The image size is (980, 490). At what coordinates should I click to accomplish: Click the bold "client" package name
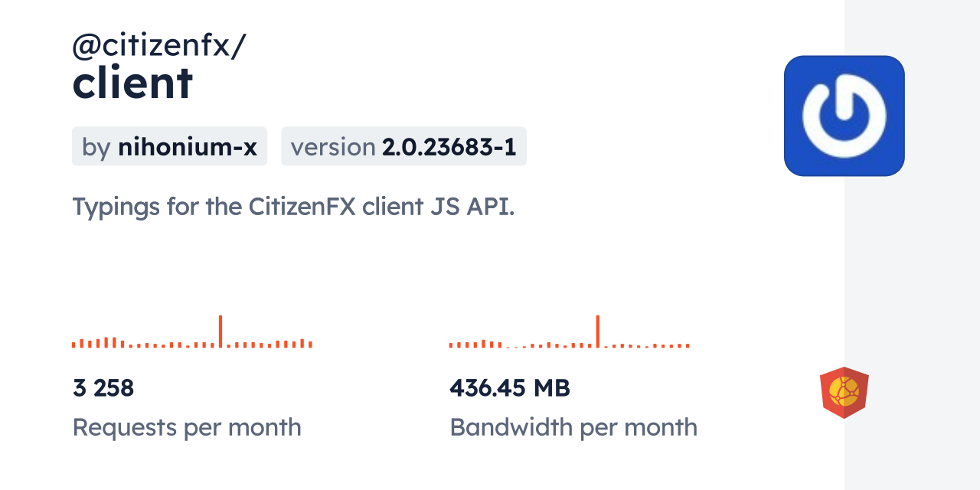[x=132, y=83]
